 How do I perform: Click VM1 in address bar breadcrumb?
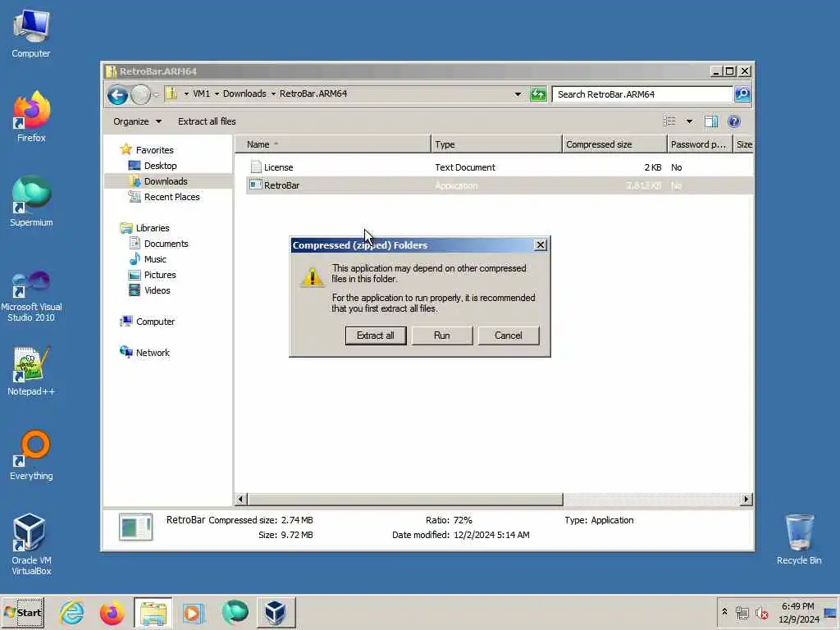202,94
